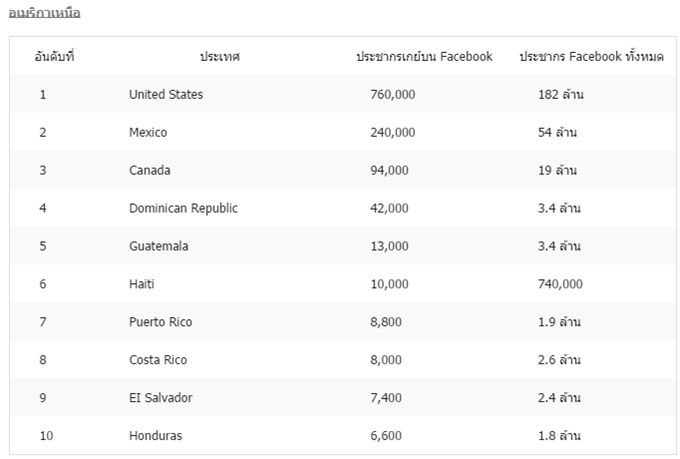This screenshot has width=680, height=459.
Task: Click the ประชากรเกย์บน Facebook column header
Action: click(424, 56)
